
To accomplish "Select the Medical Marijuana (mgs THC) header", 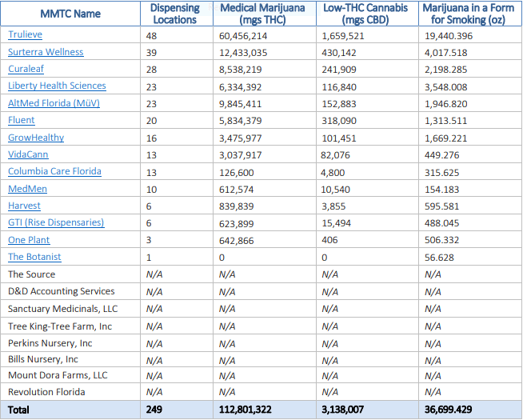I will point(262,14).
